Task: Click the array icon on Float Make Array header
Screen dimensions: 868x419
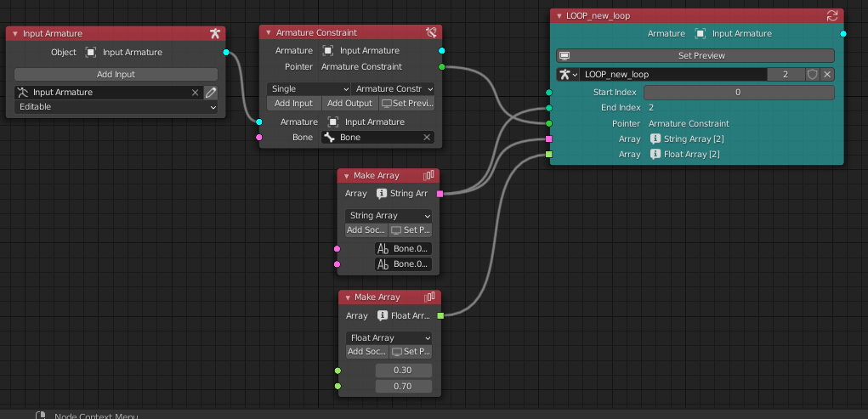Action: coord(429,297)
